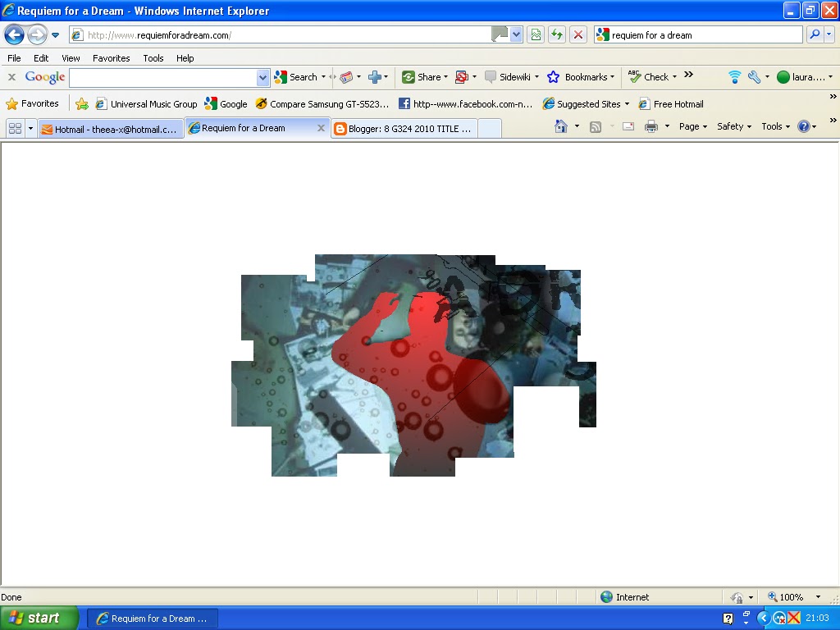Open Universal Music Group favorite link

(x=146, y=104)
